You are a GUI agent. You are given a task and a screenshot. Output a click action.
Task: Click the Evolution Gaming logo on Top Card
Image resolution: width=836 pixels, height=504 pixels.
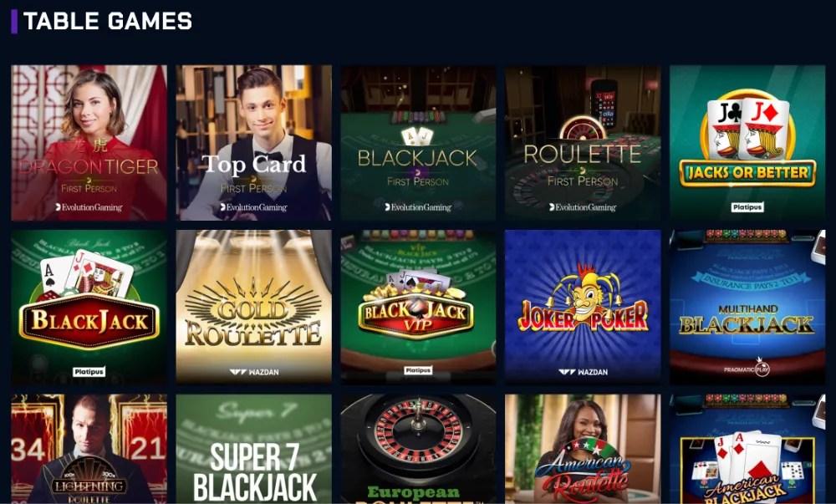(x=254, y=207)
